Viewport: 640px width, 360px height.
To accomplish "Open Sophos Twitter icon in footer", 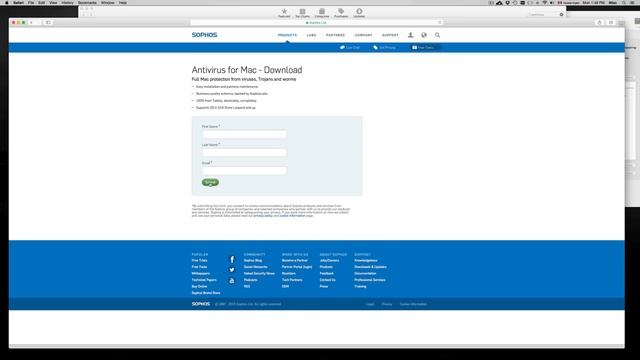I will tap(232, 270).
